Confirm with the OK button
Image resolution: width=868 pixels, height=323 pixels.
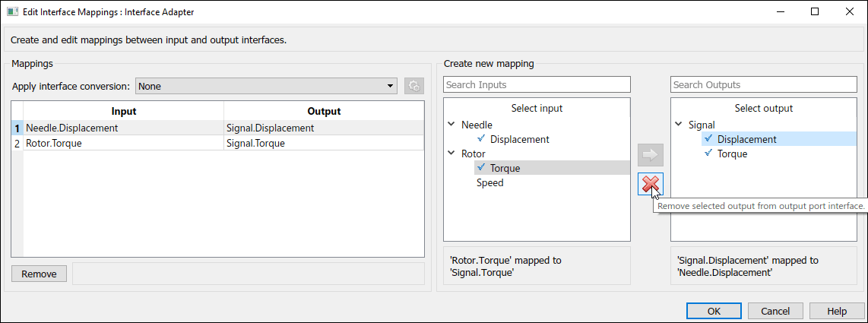click(714, 311)
